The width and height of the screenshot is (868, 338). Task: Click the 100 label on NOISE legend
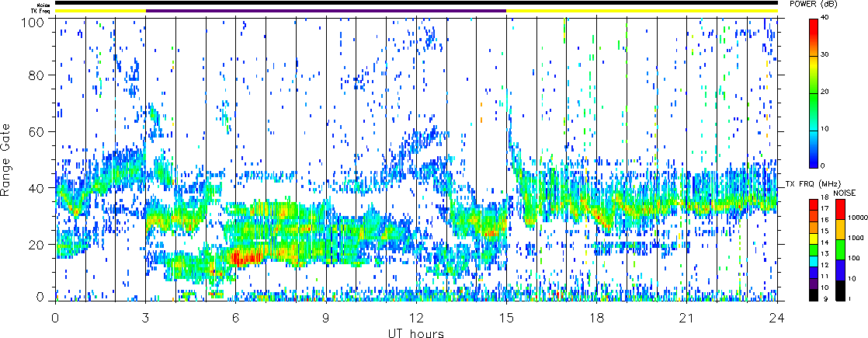pyautogui.click(x=854, y=258)
